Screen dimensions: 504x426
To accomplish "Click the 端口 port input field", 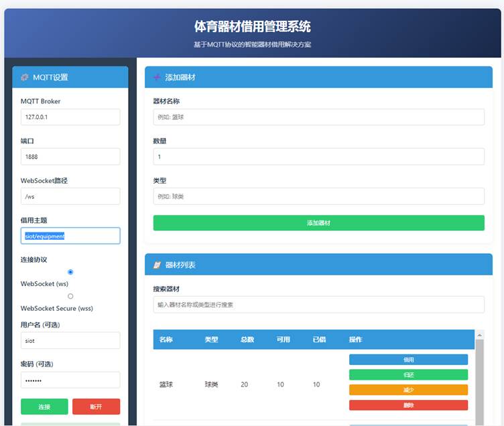I will [x=70, y=157].
